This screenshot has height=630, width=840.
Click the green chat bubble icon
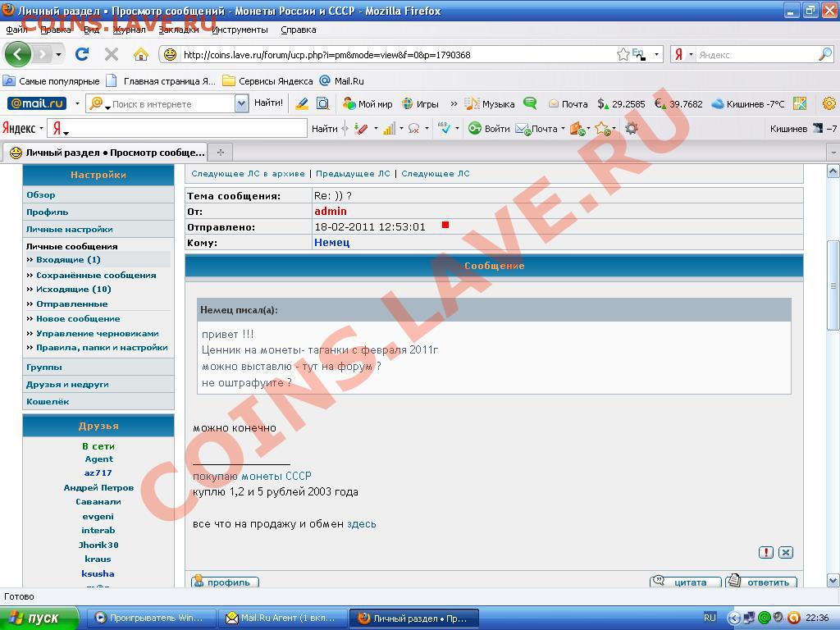coord(530,103)
